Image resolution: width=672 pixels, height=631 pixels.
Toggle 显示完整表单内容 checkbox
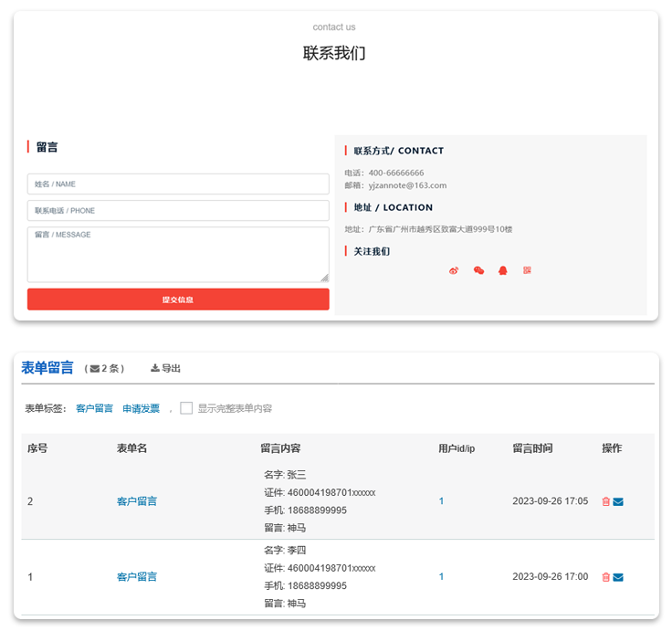coord(186,408)
